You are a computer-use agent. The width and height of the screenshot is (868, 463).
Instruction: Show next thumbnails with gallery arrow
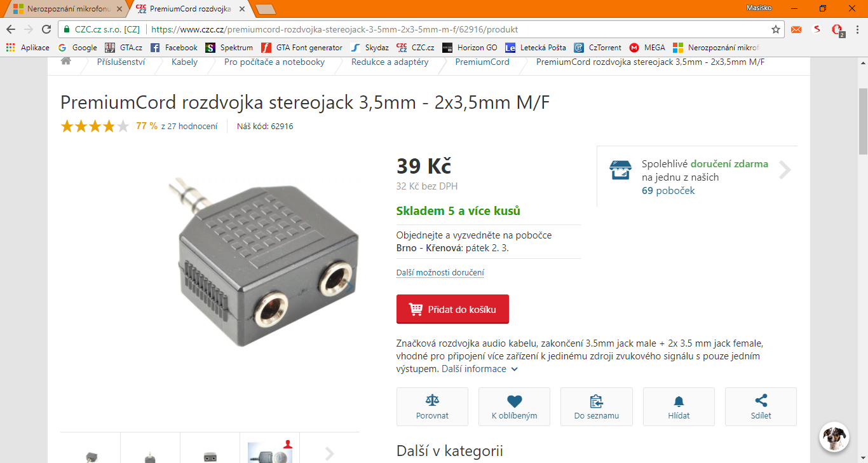click(x=329, y=453)
